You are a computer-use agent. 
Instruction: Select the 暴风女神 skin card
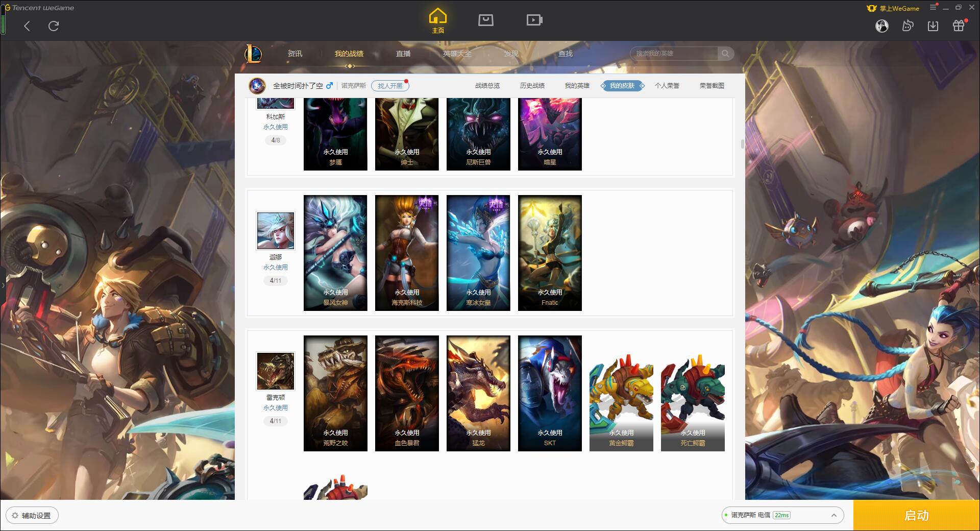pyautogui.click(x=335, y=253)
